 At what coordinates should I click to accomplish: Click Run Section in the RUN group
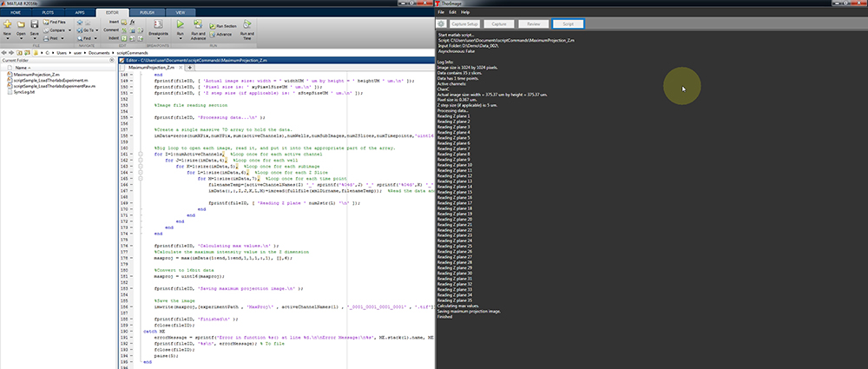click(x=223, y=26)
